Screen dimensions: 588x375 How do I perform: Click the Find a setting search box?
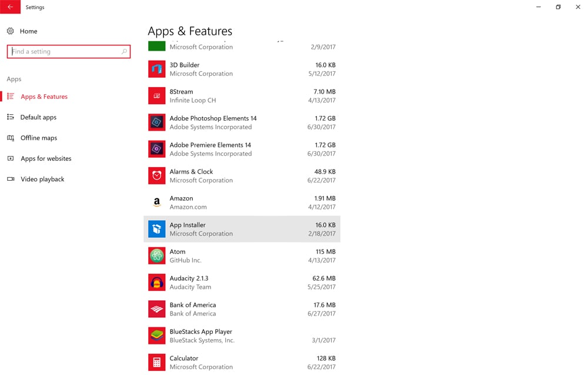pos(65,52)
